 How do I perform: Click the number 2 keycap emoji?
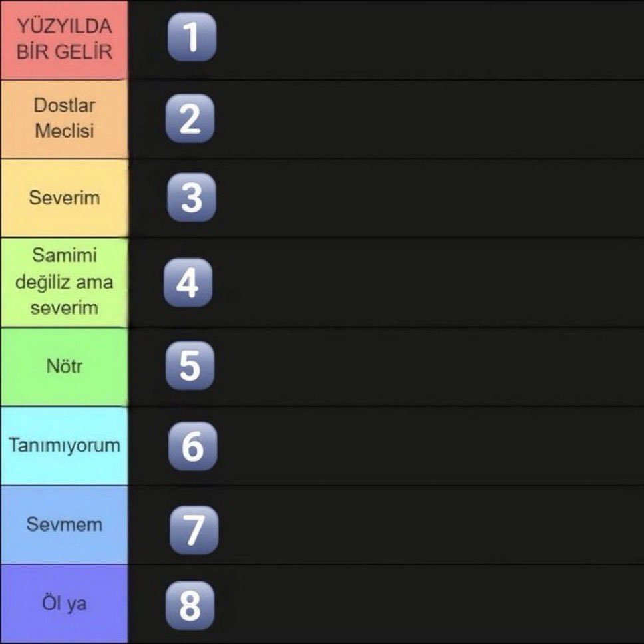point(190,118)
